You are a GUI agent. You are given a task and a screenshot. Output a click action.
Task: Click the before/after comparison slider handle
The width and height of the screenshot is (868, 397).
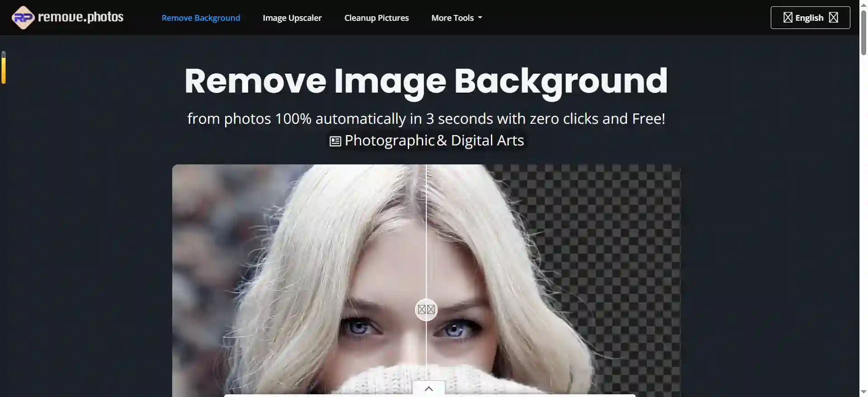(x=426, y=309)
